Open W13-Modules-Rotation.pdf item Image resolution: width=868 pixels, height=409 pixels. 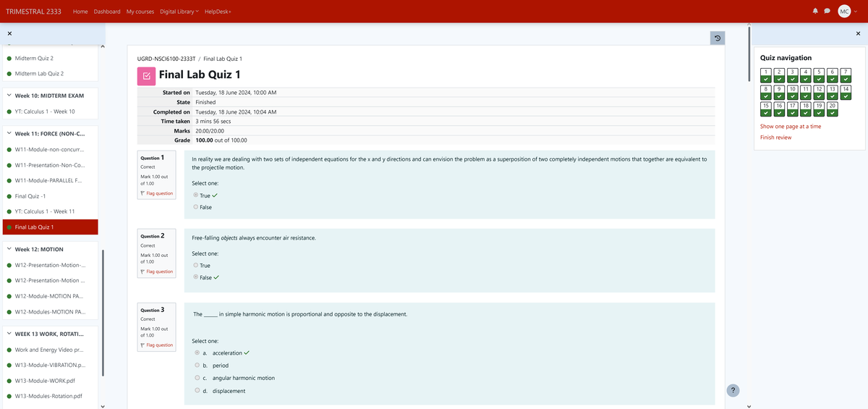coord(48,396)
